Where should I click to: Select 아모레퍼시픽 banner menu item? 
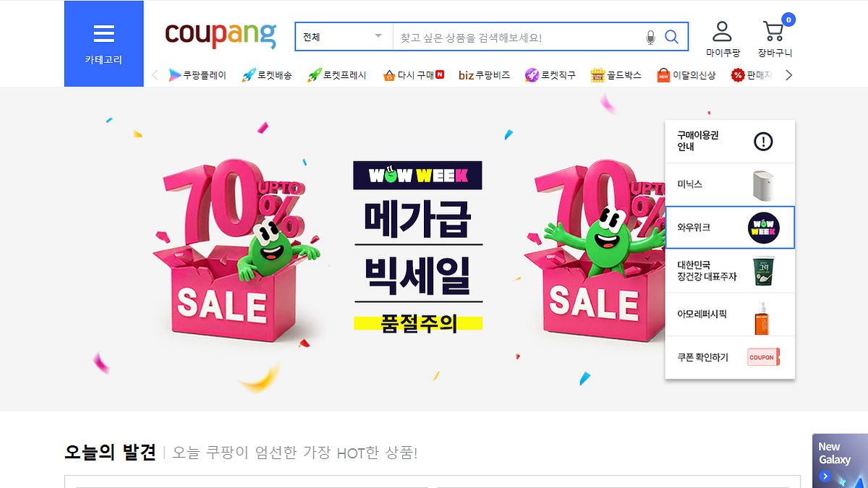click(x=730, y=314)
